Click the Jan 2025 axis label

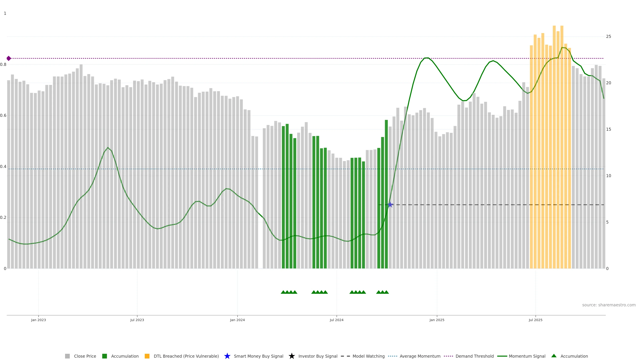[x=437, y=320]
